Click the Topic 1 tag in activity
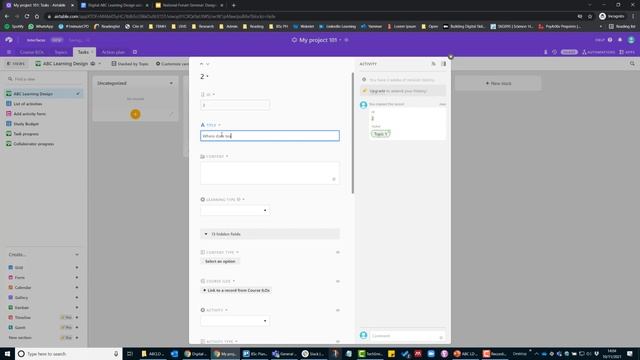This screenshot has width=640, height=360. [380, 133]
